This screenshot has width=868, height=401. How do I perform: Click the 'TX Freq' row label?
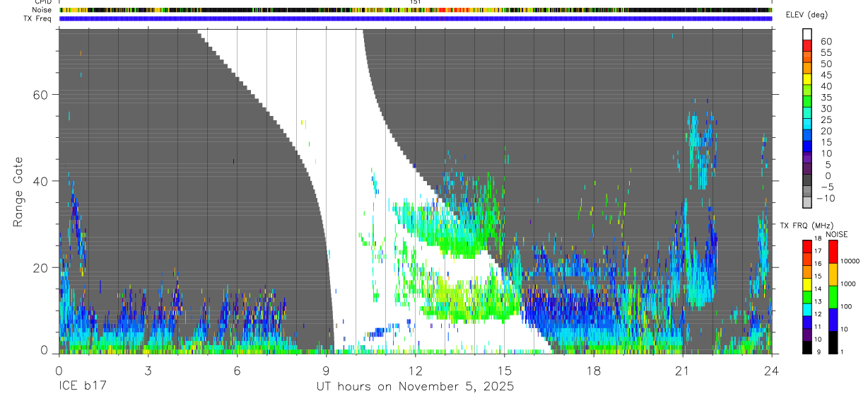[37, 18]
